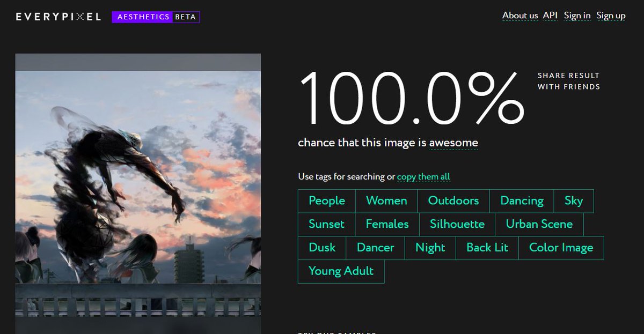Open the Aesthetics Beta badge
The image size is (644, 334).
(x=156, y=17)
